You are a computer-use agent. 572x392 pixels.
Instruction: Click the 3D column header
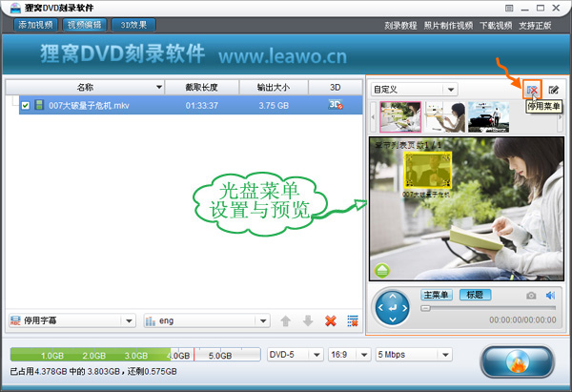point(336,87)
